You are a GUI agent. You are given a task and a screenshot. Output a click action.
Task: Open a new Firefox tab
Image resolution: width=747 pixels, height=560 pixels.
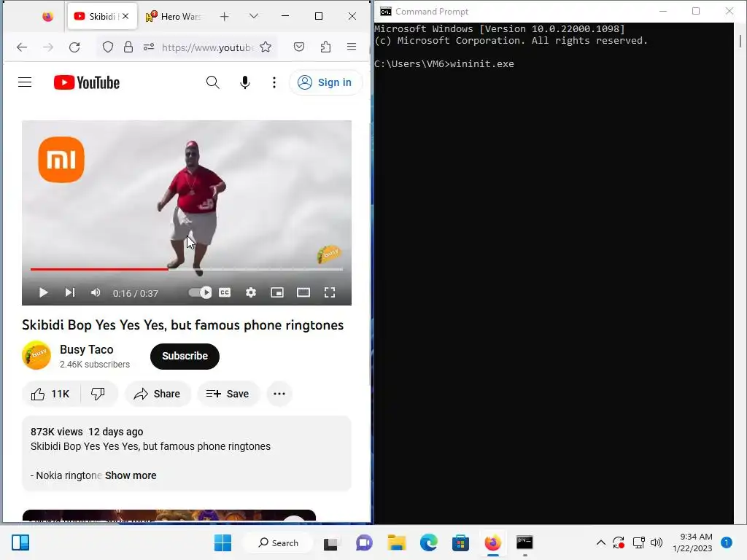point(225,17)
